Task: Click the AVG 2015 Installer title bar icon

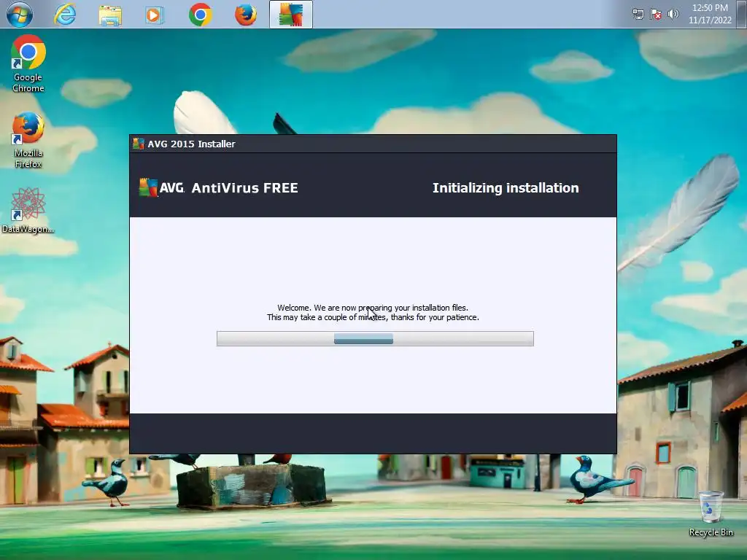Action: [x=138, y=144]
